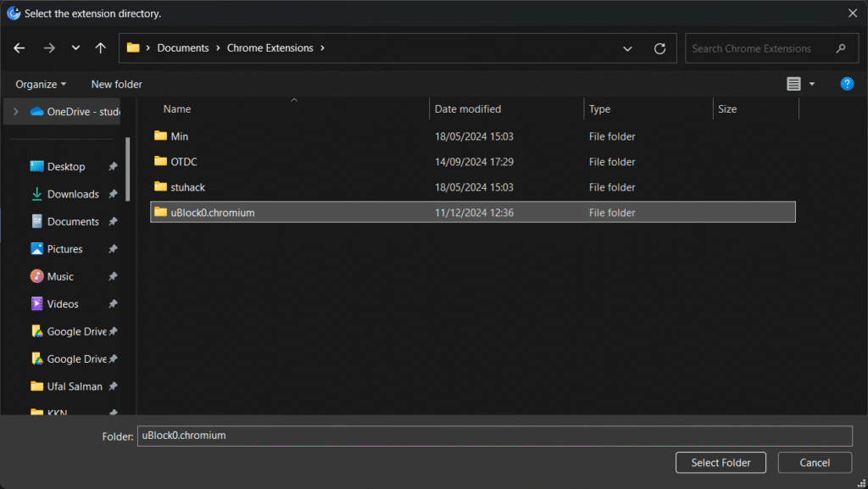Open Documents in the sidebar
This screenshot has height=489, width=868.
tap(64, 222)
